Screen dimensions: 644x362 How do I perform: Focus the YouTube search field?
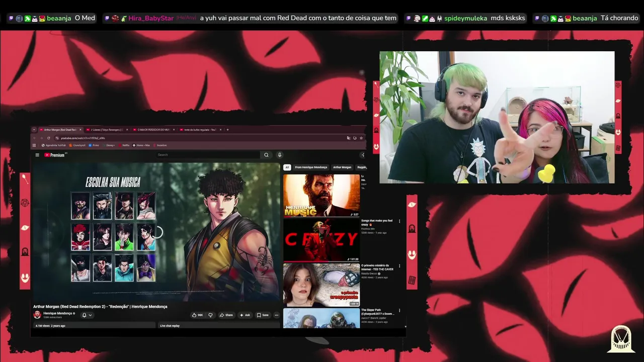click(x=208, y=155)
